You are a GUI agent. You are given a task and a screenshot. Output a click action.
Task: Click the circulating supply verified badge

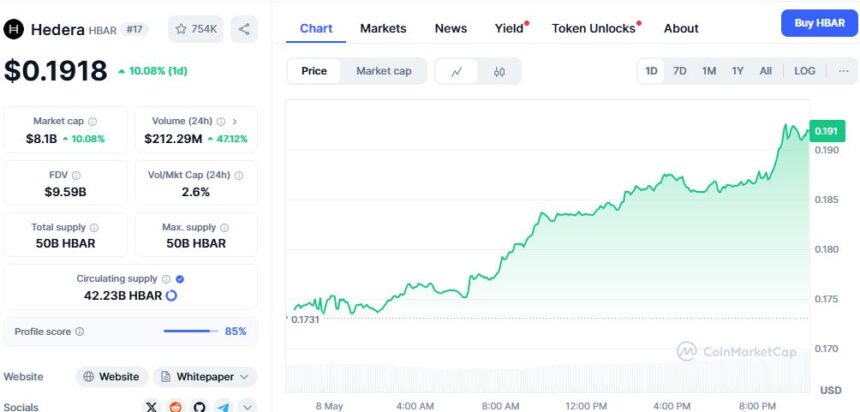180,279
